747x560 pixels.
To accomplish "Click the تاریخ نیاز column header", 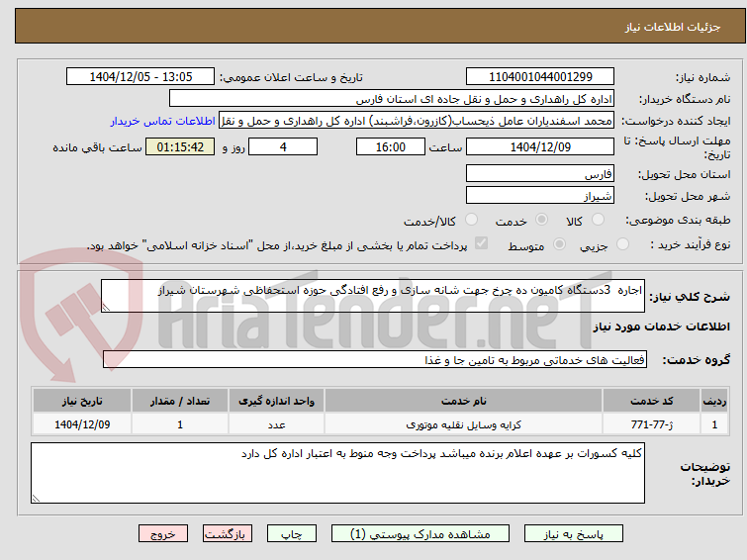I will pos(82,401).
